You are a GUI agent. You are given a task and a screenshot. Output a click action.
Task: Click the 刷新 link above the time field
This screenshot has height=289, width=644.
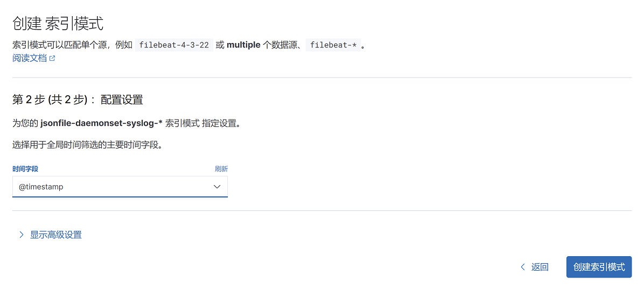click(221, 169)
